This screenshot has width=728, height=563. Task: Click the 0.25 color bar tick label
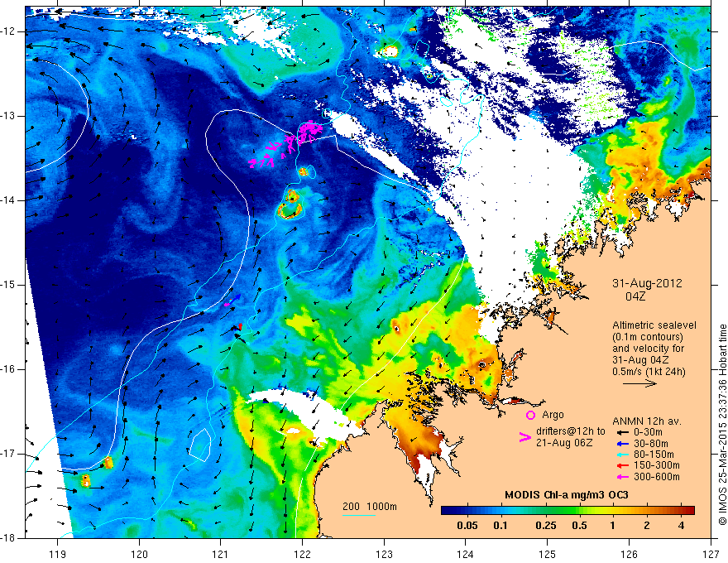point(545,526)
